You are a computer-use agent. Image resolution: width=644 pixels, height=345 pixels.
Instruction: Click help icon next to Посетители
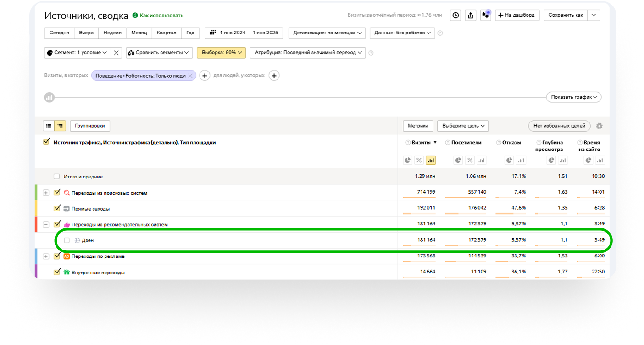point(447,143)
